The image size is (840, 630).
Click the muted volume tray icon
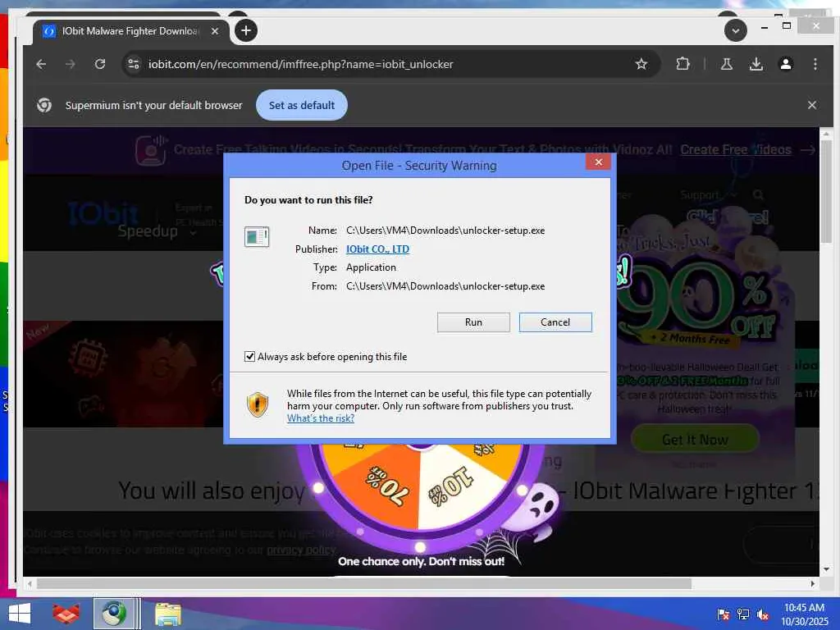click(x=763, y=614)
